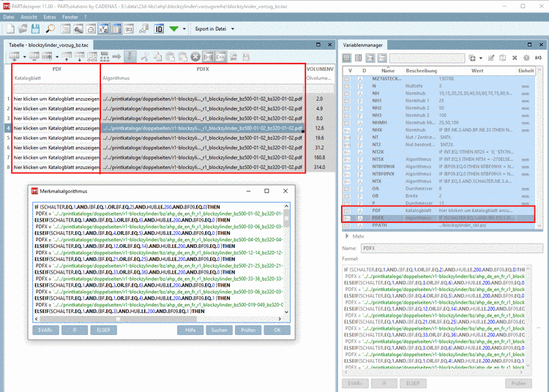
Task: Click the scissors cut icon in table toolbar
Action: (145, 56)
